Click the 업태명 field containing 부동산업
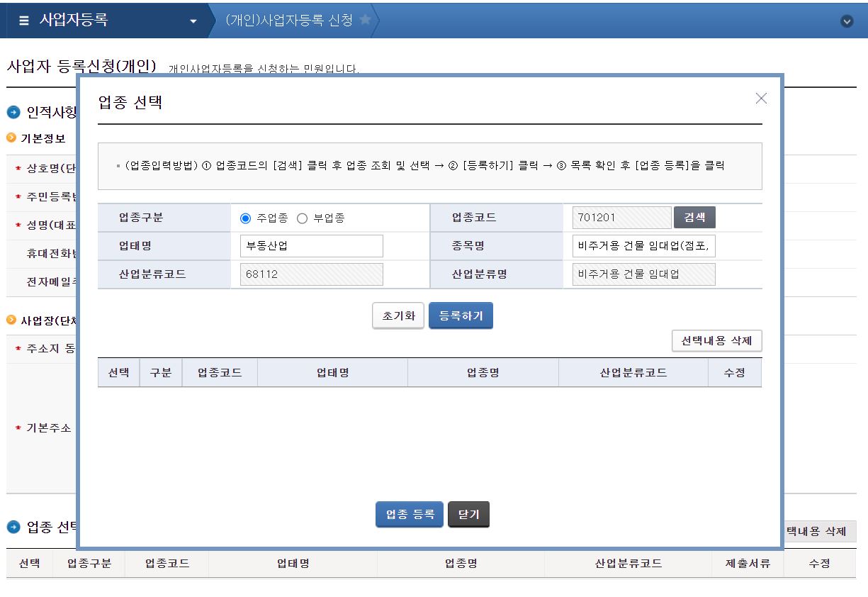Screen dimensions: 868x597 coord(312,246)
